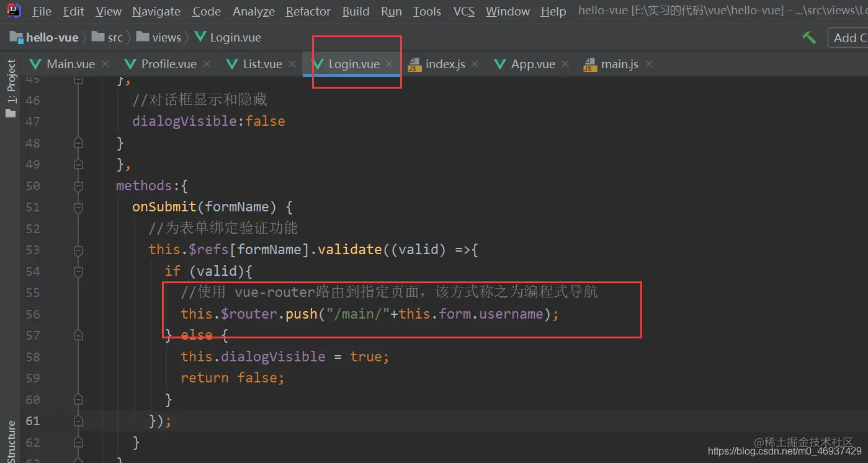Click the methods keyword on line 50
This screenshot has width=868, height=463.
tap(144, 185)
